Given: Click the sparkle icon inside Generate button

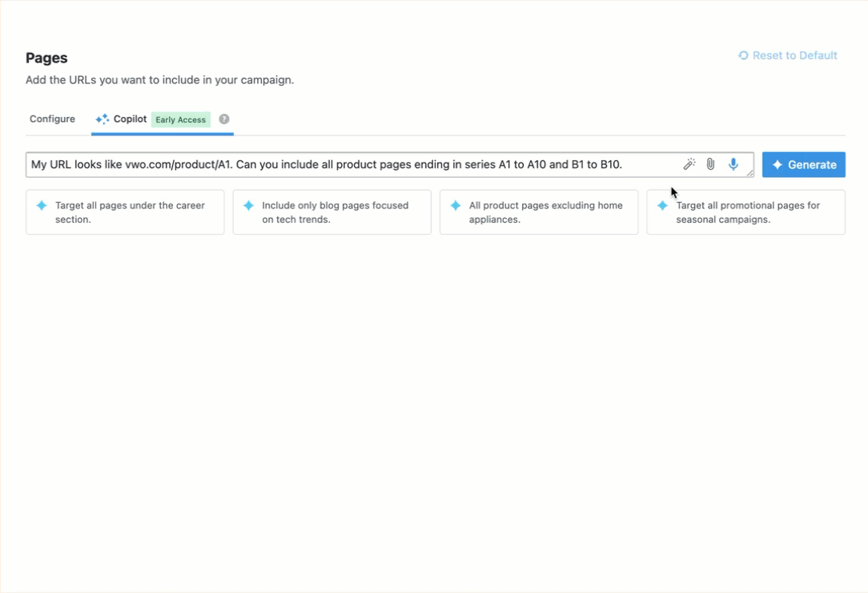Looking at the screenshot, I should click(x=778, y=164).
